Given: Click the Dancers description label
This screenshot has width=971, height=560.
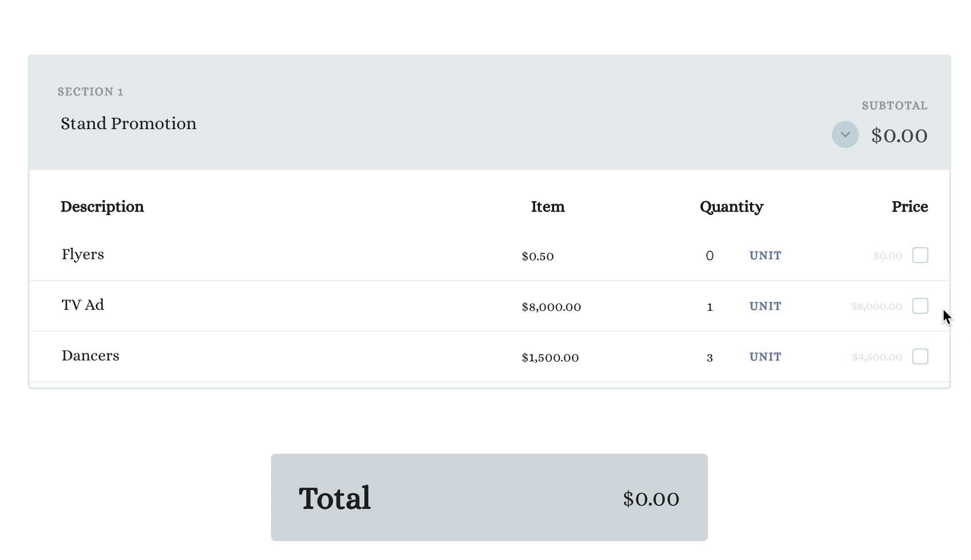Looking at the screenshot, I should coord(90,355).
